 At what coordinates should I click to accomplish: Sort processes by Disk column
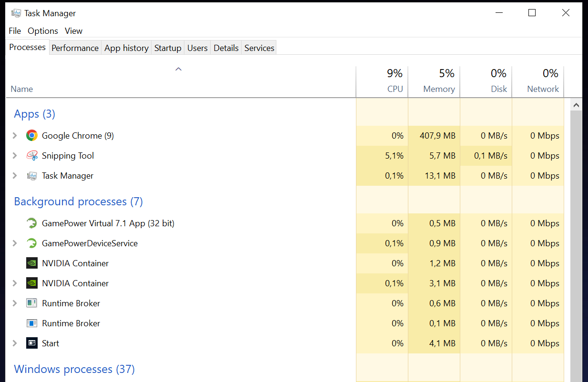[486, 82]
